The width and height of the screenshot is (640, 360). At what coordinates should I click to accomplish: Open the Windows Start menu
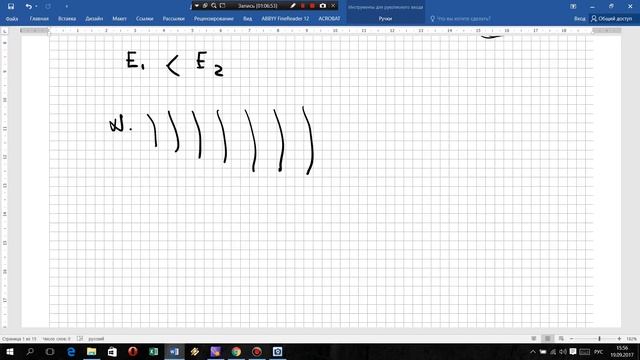pyautogui.click(x=9, y=351)
